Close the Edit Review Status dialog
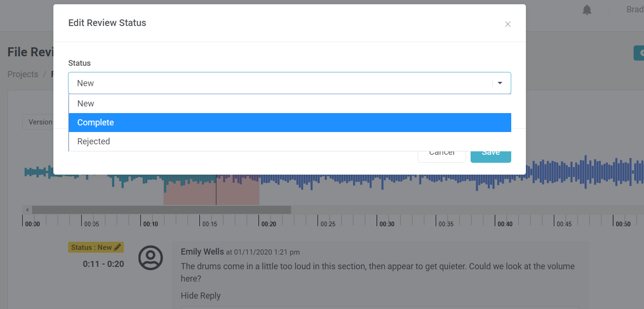The image size is (644, 309). point(507,24)
